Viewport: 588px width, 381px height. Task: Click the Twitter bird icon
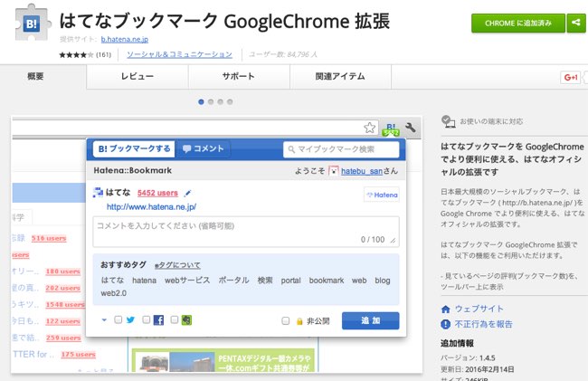coord(130,319)
